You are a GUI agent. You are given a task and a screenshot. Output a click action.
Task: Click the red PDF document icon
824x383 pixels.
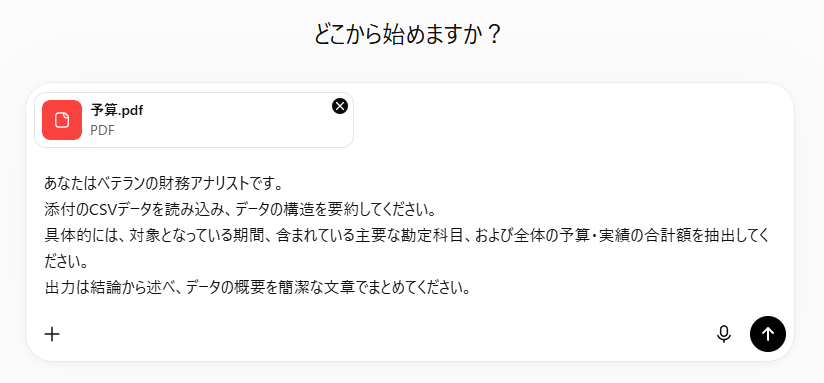(x=62, y=120)
